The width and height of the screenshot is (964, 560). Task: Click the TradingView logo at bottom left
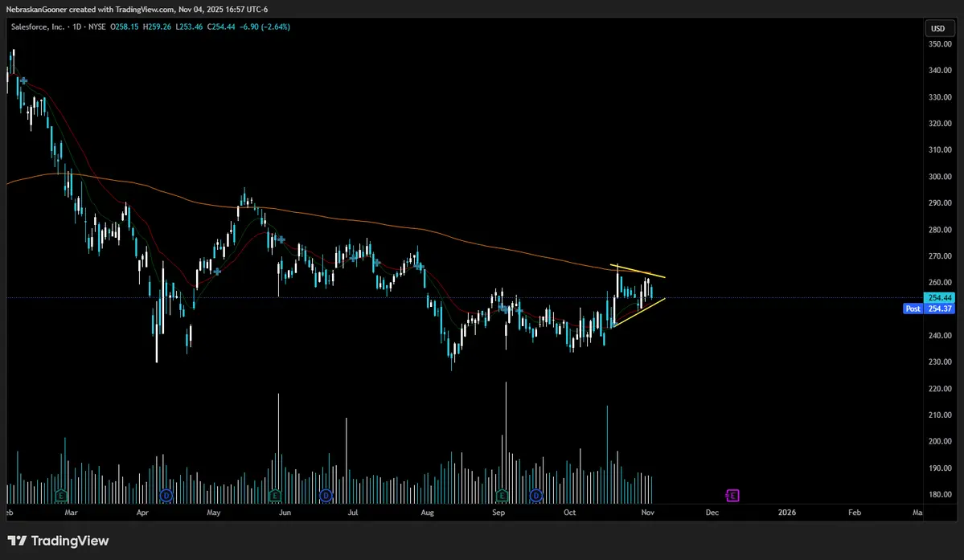(x=59, y=541)
